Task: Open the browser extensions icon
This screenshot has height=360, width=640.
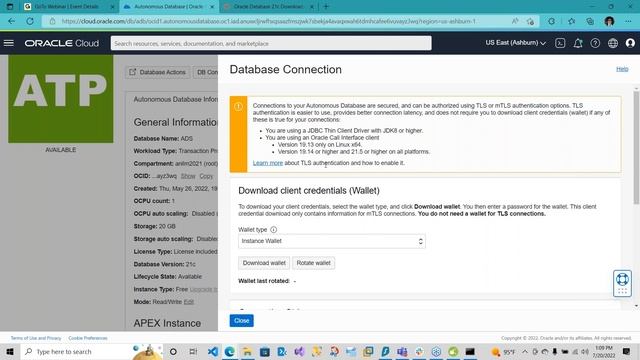Action: pyautogui.click(x=551, y=21)
